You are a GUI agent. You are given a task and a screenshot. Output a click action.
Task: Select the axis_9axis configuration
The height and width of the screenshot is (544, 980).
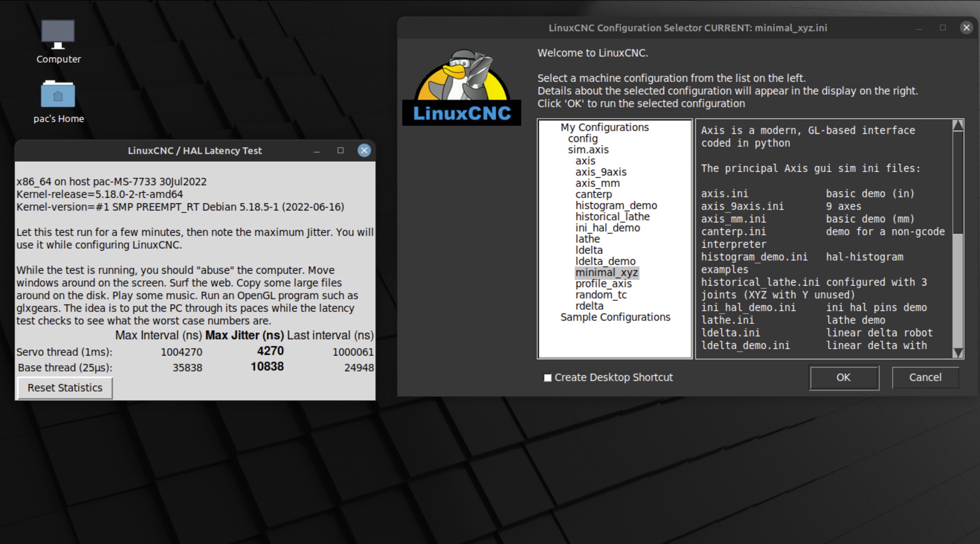(x=601, y=172)
